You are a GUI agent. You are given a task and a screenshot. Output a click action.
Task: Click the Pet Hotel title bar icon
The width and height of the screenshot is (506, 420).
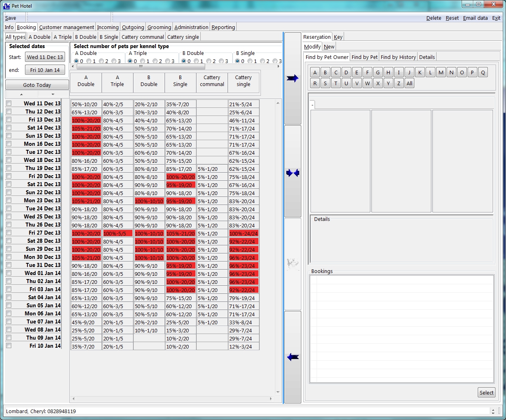click(x=6, y=6)
